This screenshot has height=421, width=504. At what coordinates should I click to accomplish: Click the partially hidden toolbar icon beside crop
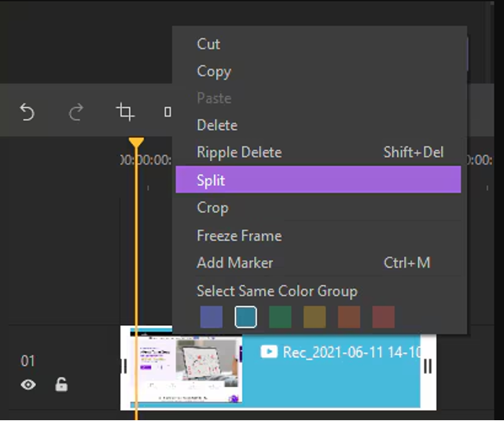[x=167, y=112]
